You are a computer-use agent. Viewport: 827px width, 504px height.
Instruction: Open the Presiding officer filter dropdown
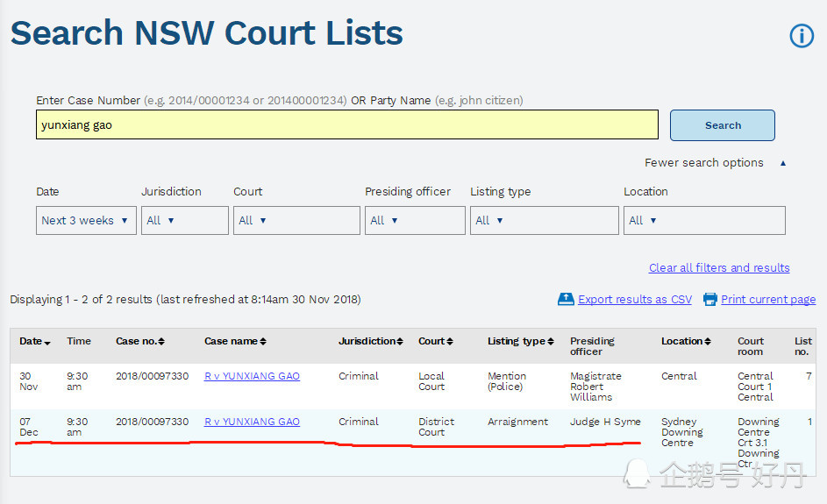coord(415,220)
